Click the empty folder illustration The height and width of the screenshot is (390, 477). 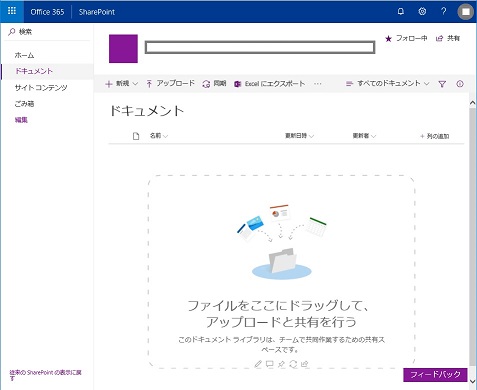pos(282,263)
